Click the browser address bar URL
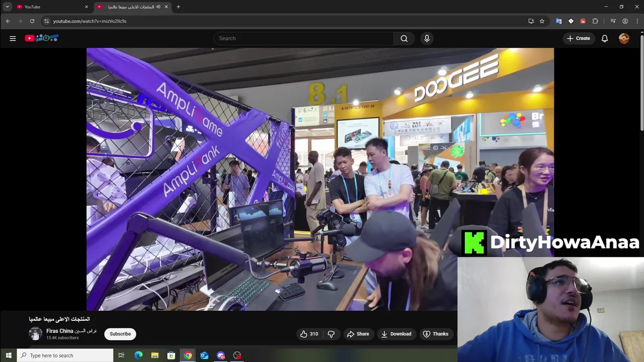This screenshot has width=644, height=362. [x=90, y=21]
